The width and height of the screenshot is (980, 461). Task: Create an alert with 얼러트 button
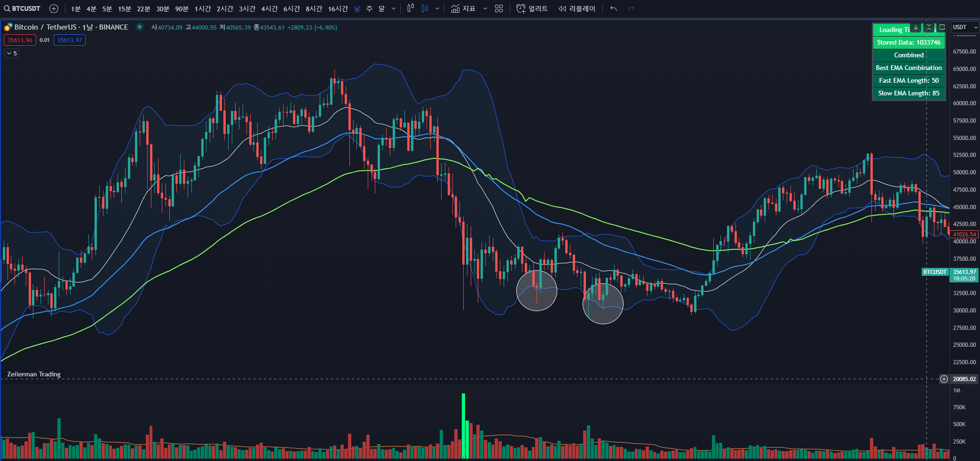coord(532,8)
